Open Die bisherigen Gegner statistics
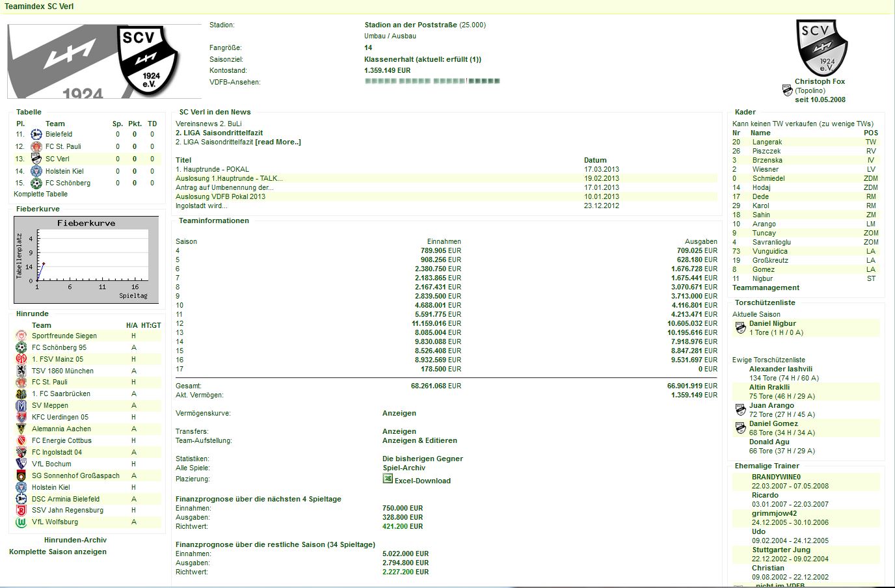The image size is (895, 588). tap(423, 459)
